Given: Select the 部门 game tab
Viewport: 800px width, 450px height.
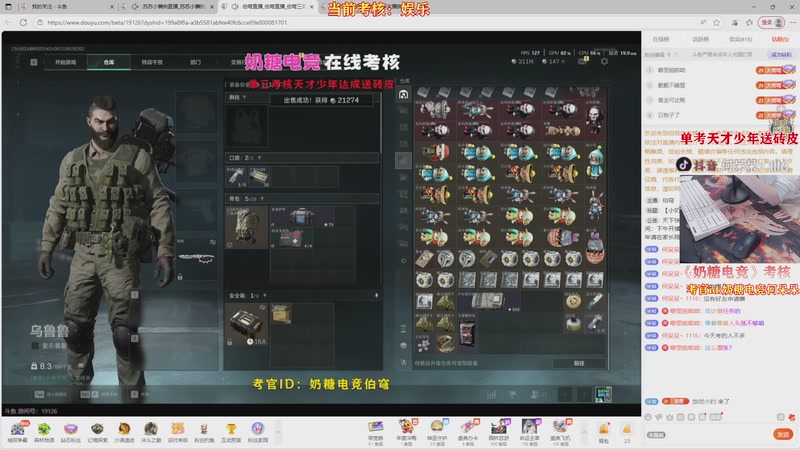Looking at the screenshot, I should coord(195,62).
